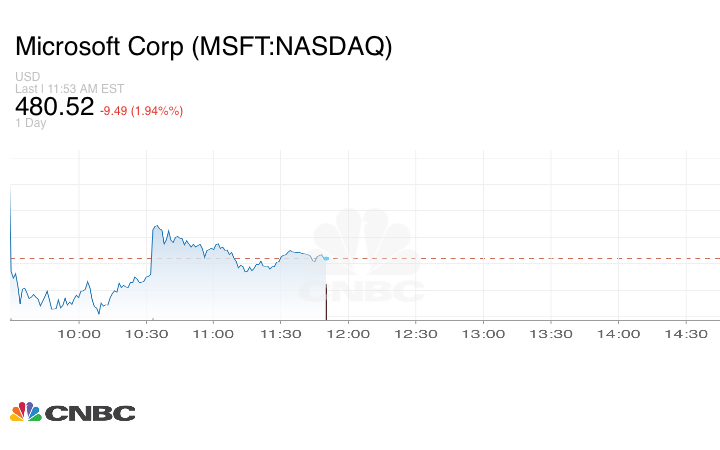The image size is (720, 450).
Task: Click the CNBC peacock logo icon
Action: pos(25,412)
